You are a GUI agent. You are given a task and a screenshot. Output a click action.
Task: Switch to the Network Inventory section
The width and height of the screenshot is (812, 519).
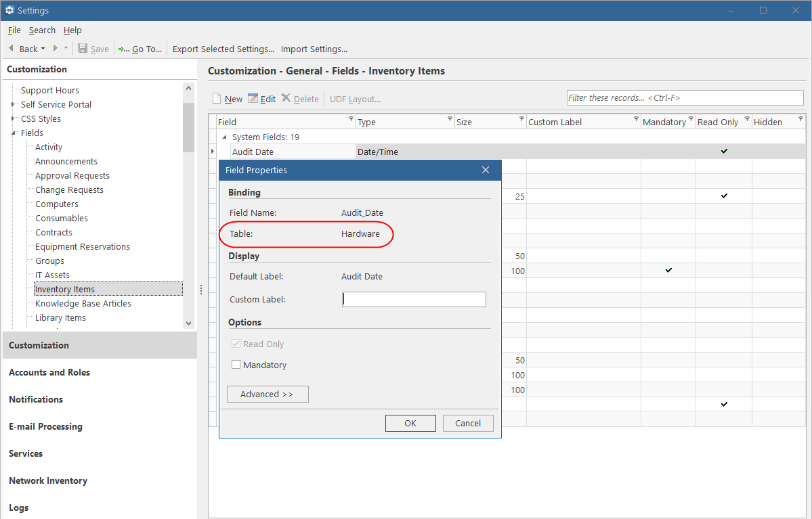[47, 480]
